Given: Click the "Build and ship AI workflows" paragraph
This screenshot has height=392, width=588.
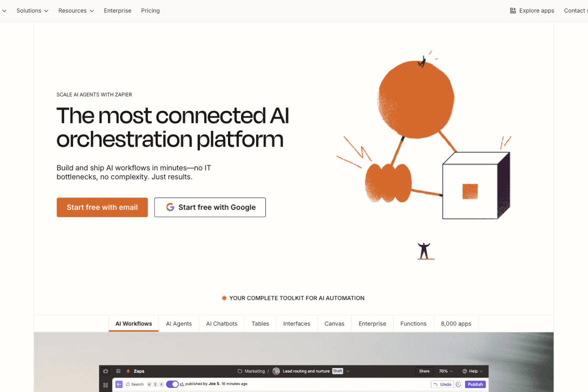Looking at the screenshot, I should tap(134, 172).
